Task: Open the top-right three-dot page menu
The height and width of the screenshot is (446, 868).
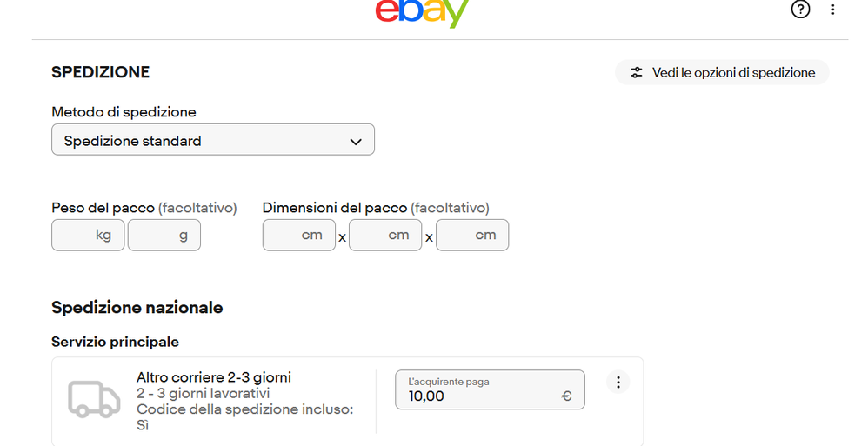Action: 832,10
